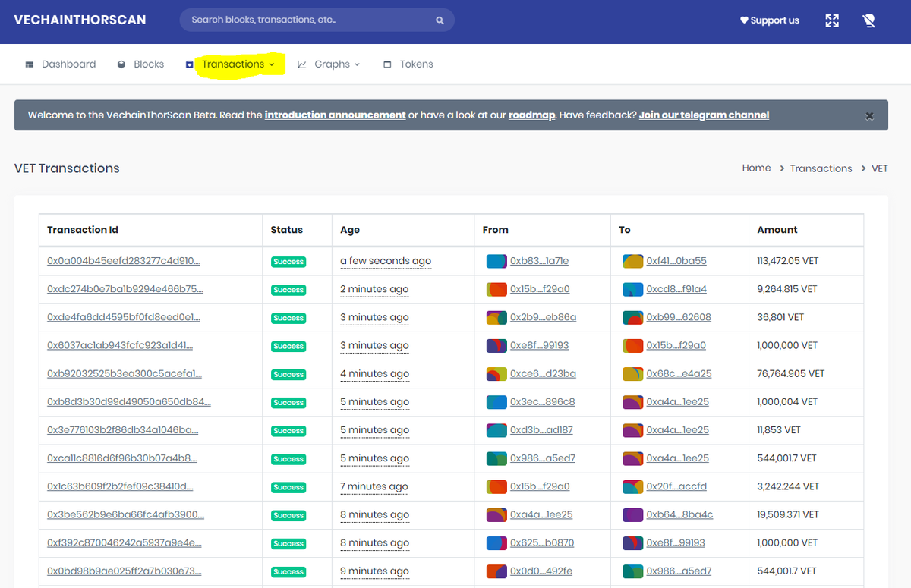Open transaction 0x0a004b45eefd283277c4d910
The image size is (911, 588).
[x=124, y=261]
